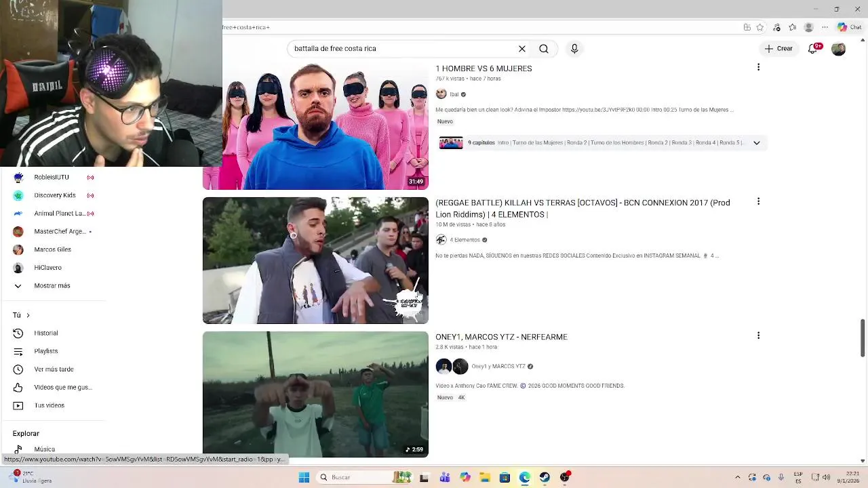868x488 pixels.
Task: Click the thumbs-up liked videos icon
Action: 18,388
